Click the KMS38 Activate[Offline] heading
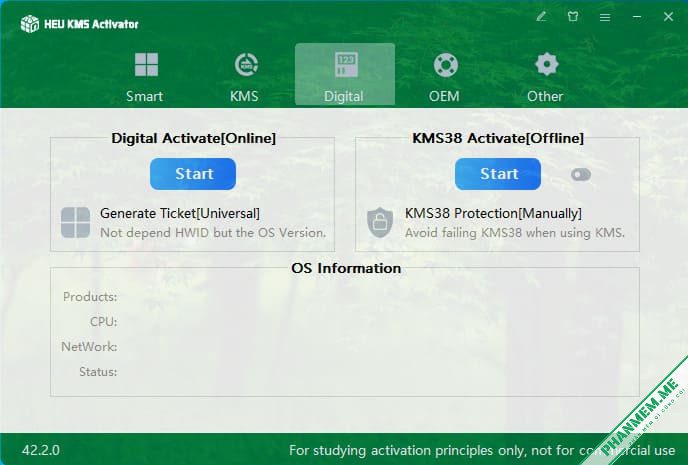This screenshot has height=465, width=688. (x=498, y=138)
